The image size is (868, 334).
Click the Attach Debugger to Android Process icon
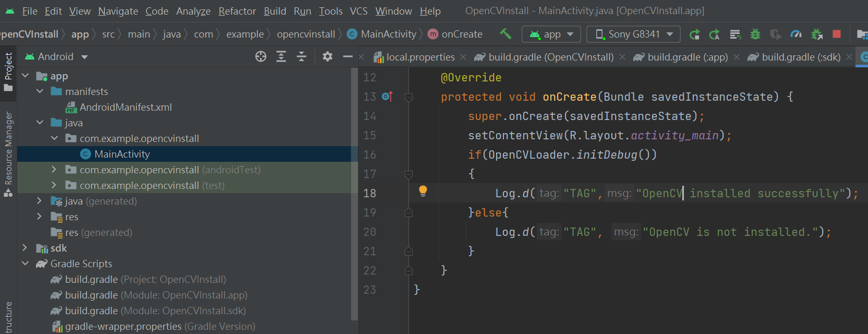pos(817,34)
